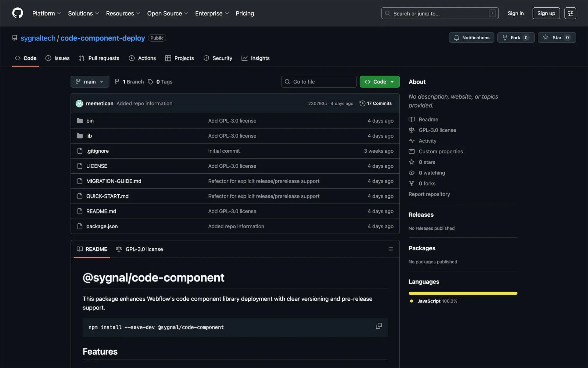Focus the Go to file field
The height and width of the screenshot is (368, 588).
319,82
